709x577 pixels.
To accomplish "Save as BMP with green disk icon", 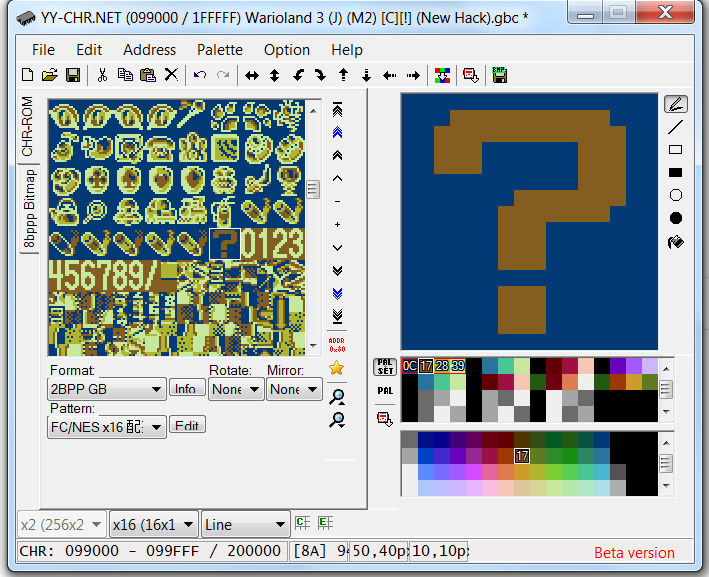I will click(x=500, y=75).
